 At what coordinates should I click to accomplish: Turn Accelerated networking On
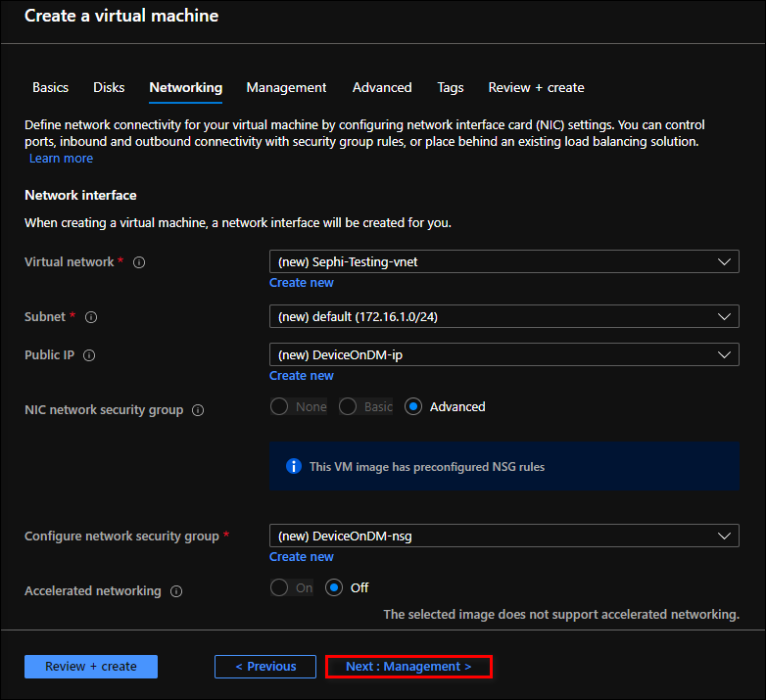tap(279, 587)
